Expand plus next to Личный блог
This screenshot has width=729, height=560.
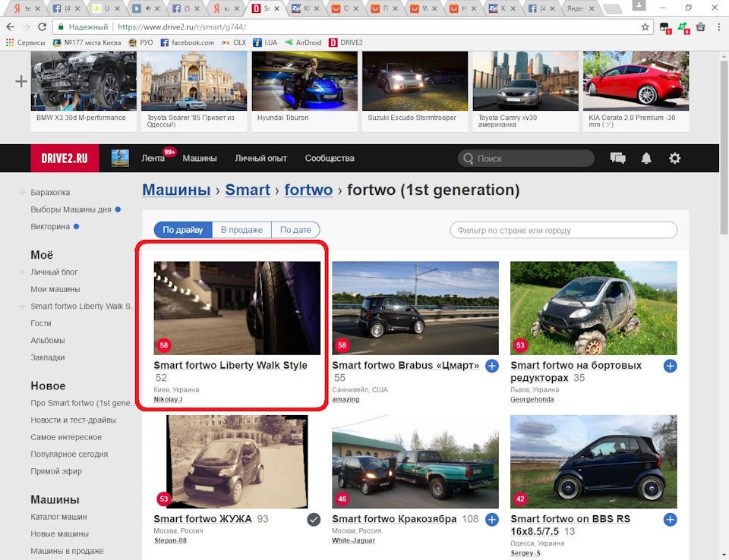[x=21, y=272]
